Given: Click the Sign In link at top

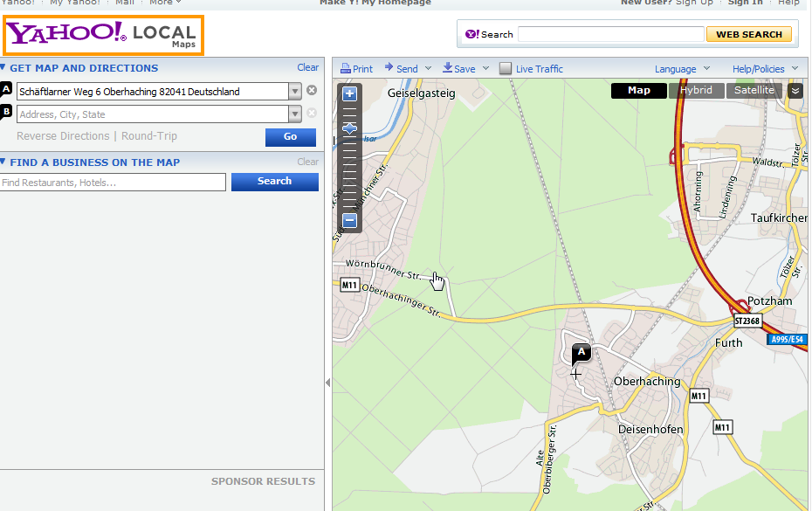Looking at the screenshot, I should point(745,3).
